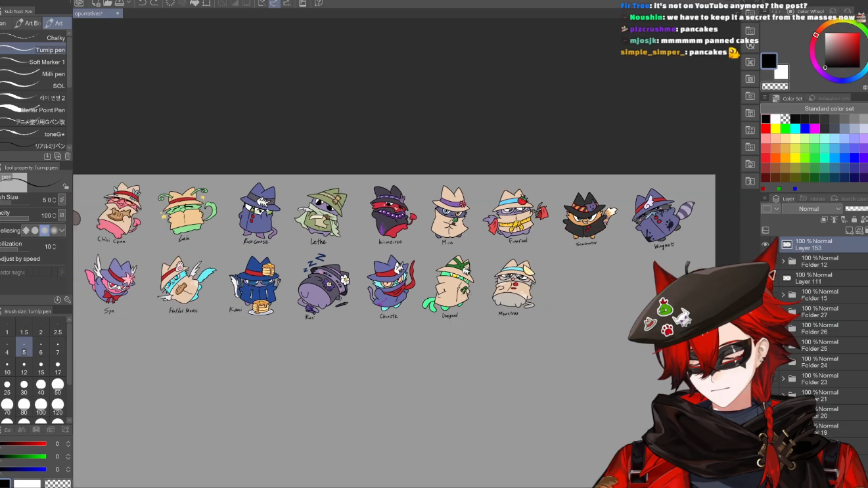Click the Undo arrow in top toolbar

[x=142, y=3]
